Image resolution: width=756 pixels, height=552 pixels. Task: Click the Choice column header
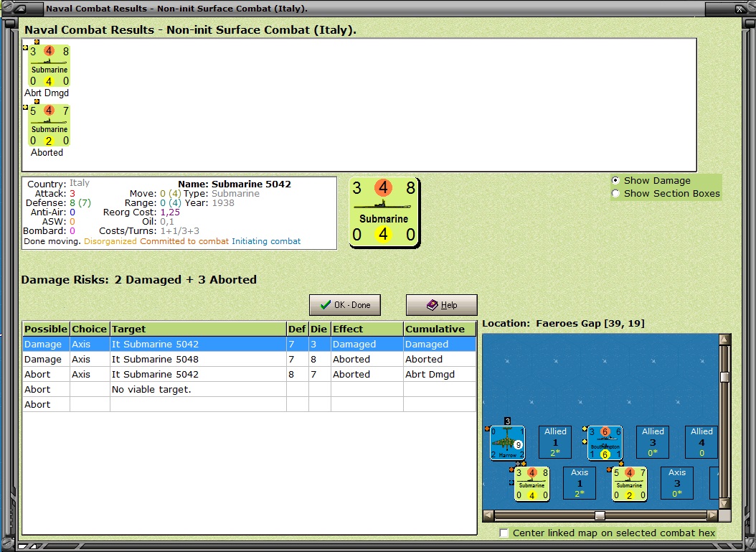click(x=90, y=329)
